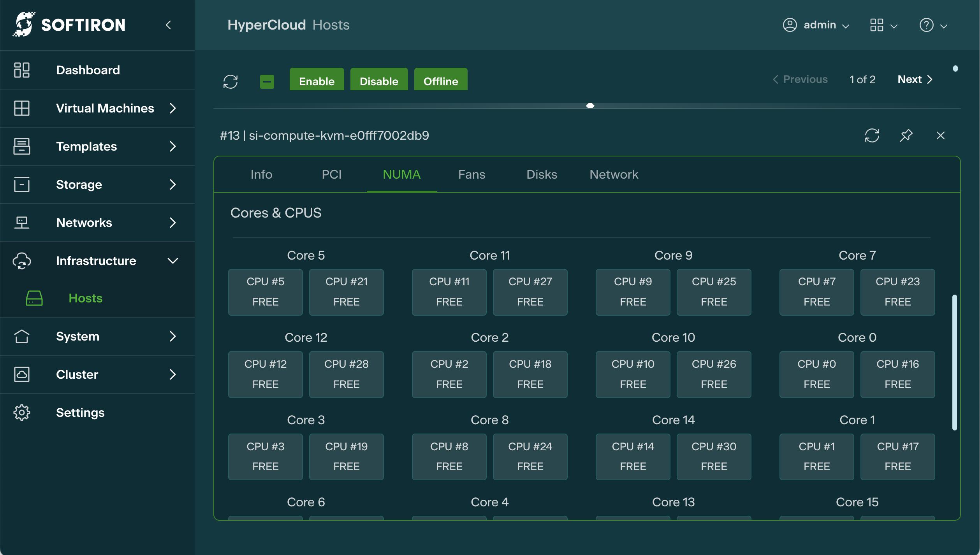Click the horizontal panel divider handle
980x555 pixels.
point(590,106)
